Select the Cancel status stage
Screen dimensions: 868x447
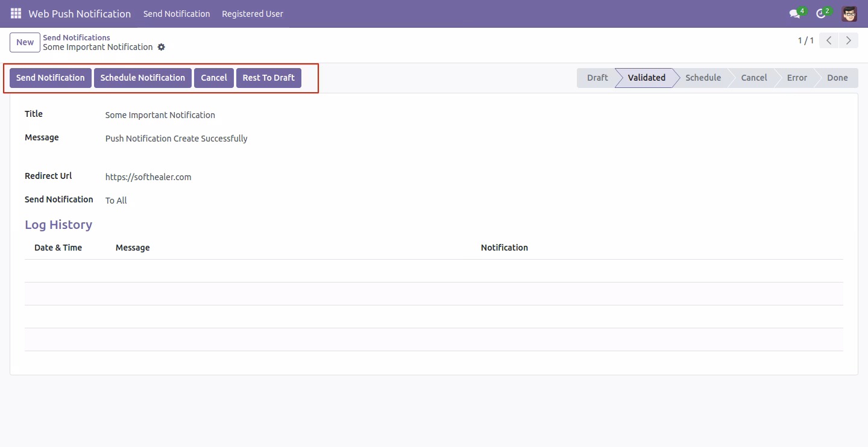pos(754,78)
